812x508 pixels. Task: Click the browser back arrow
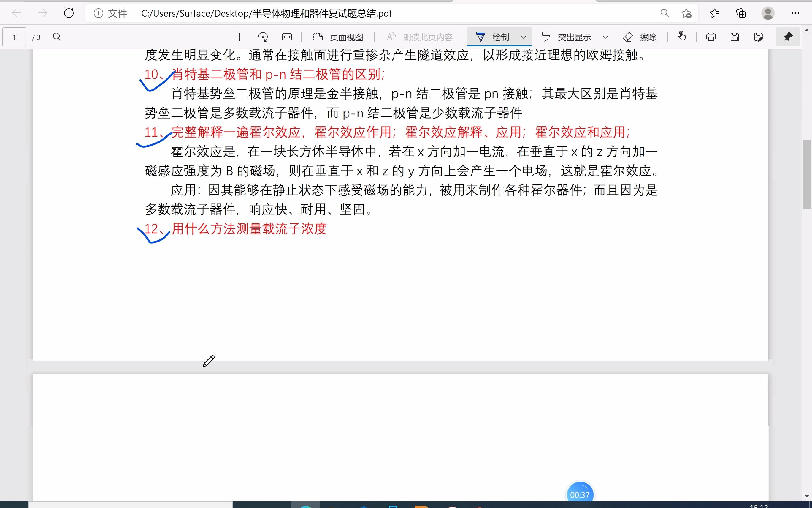point(16,13)
